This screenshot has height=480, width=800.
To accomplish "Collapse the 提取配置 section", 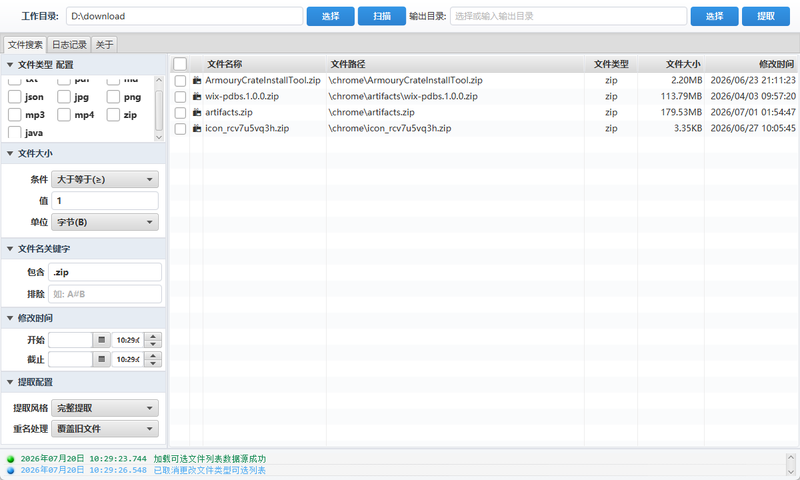I will click(x=10, y=382).
